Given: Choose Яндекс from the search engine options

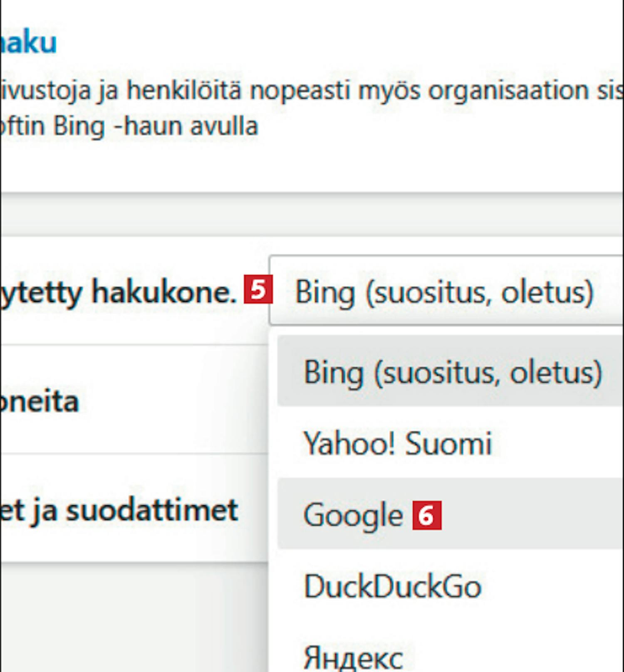Looking at the screenshot, I should click(353, 657).
